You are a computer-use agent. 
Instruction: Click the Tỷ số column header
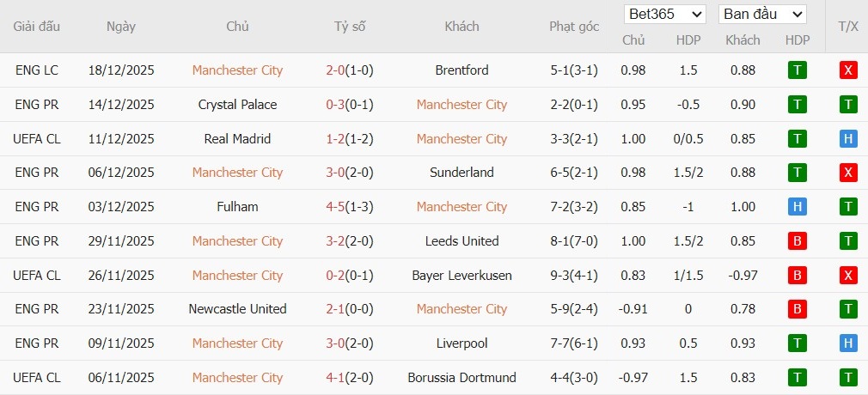tap(350, 27)
